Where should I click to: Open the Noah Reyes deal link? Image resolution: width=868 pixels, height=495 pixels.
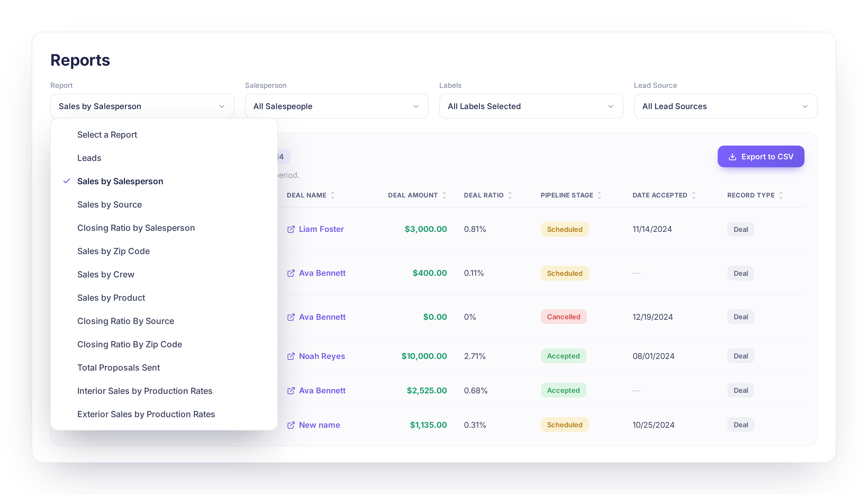click(321, 356)
